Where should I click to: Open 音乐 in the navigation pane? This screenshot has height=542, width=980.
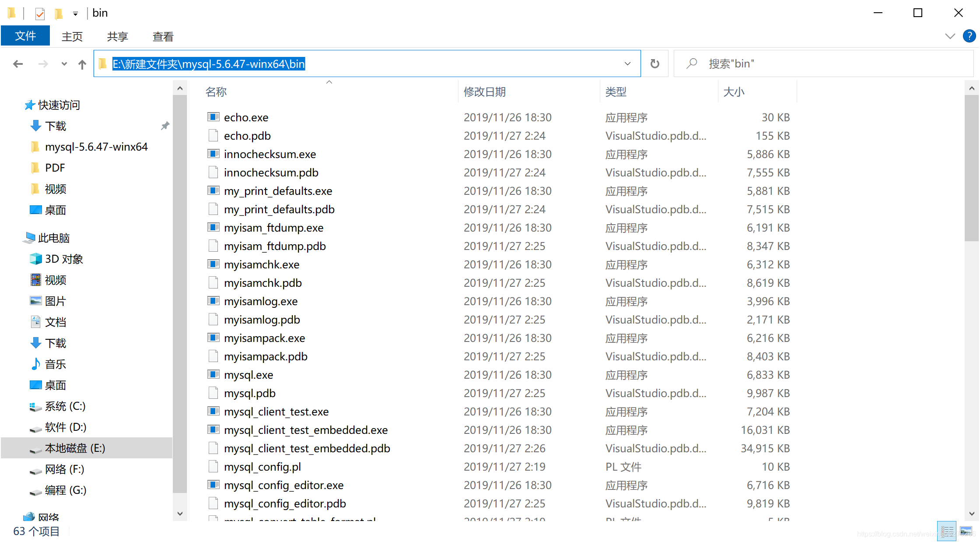click(55, 364)
